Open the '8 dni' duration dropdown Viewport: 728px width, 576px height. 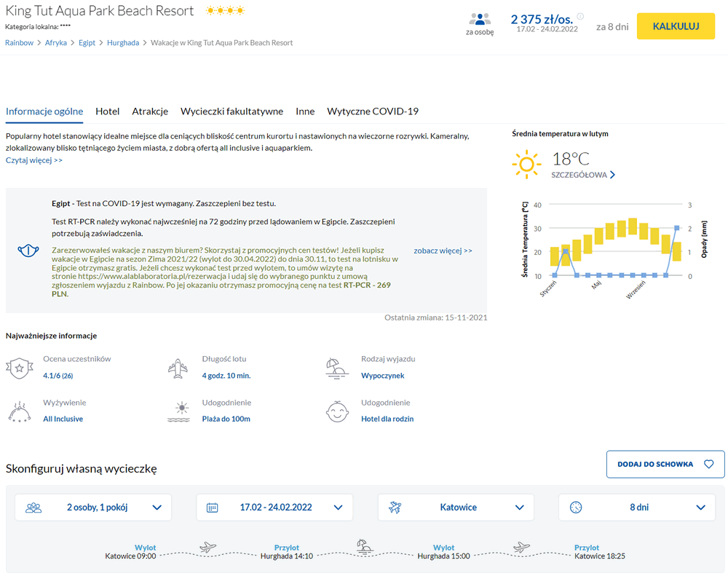tap(637, 508)
